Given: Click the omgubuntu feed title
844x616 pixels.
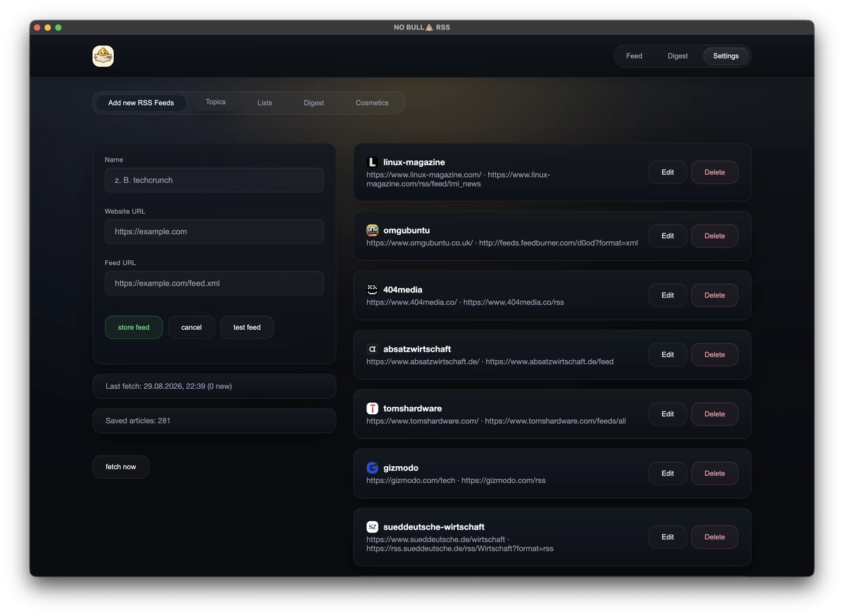Looking at the screenshot, I should [407, 230].
